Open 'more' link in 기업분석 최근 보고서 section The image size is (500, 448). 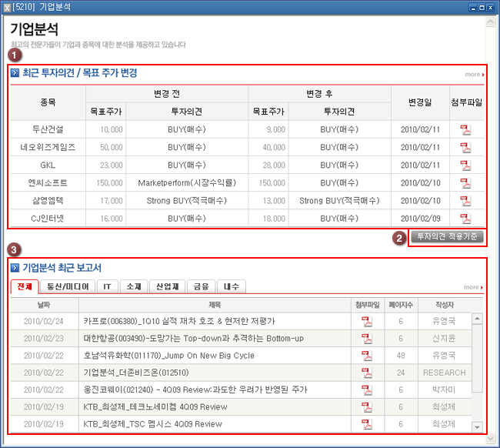coord(474,288)
